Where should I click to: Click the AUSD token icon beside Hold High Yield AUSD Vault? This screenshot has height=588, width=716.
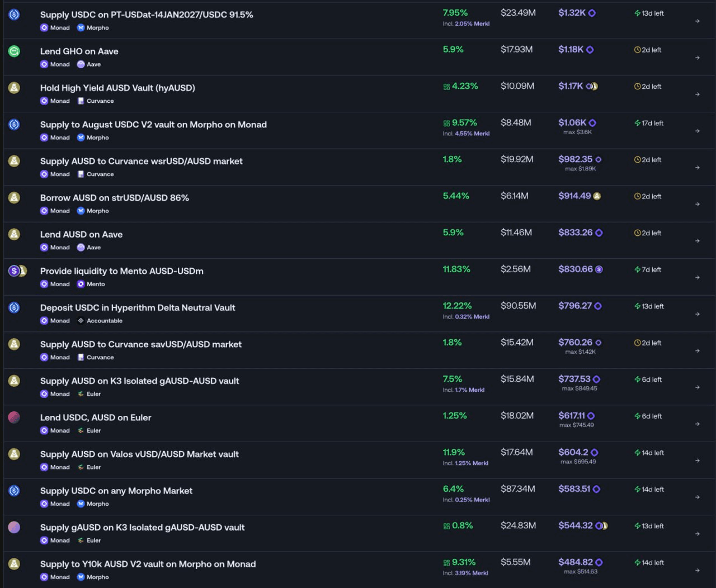coord(15,88)
